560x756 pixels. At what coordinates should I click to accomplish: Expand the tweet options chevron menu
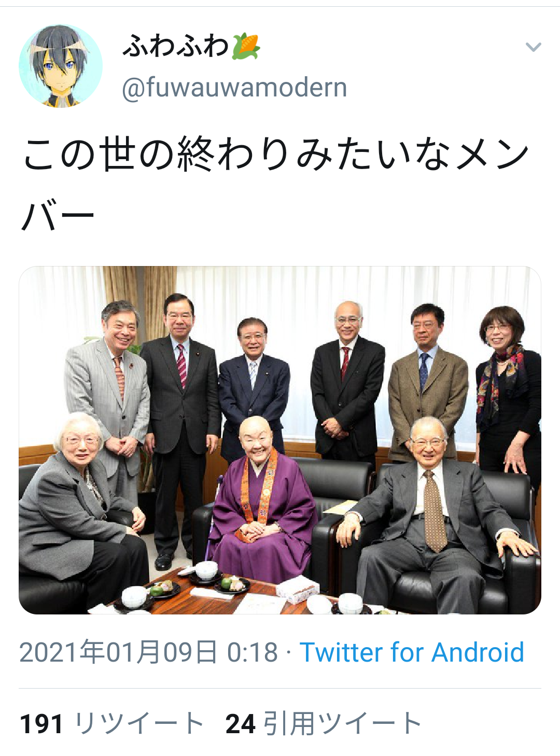[x=533, y=47]
